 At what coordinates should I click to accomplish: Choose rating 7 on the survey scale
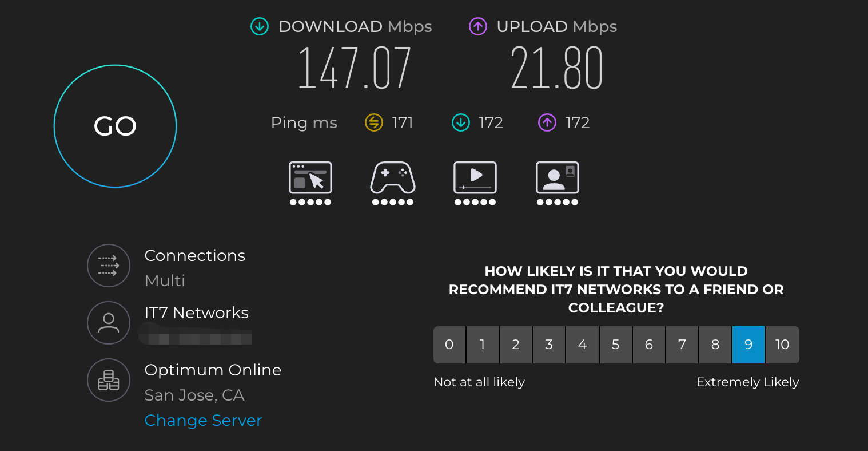coord(682,345)
